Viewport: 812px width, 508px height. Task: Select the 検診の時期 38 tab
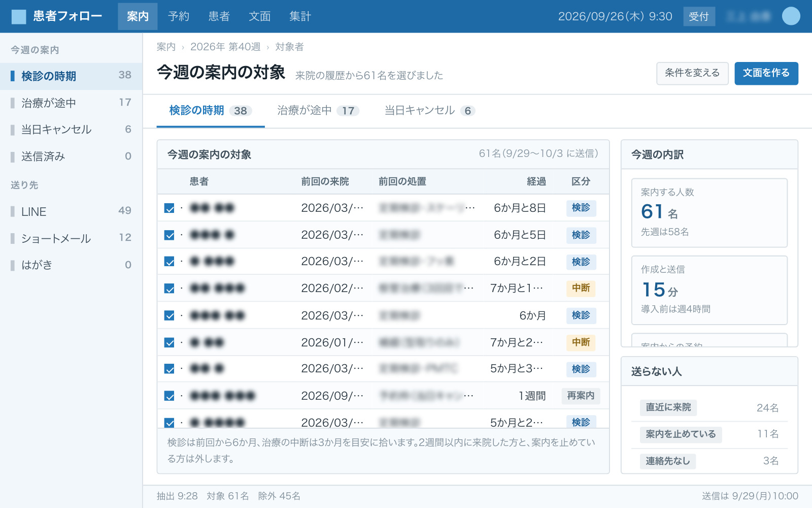(211, 111)
